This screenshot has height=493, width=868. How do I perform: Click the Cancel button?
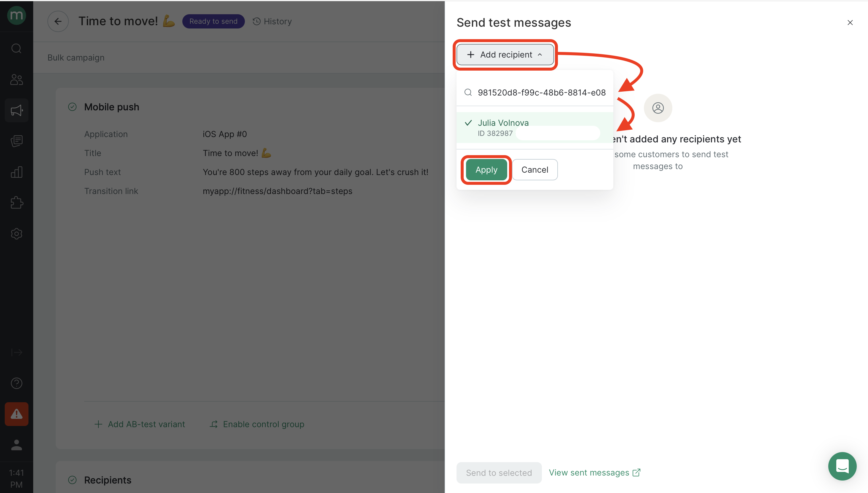click(534, 170)
